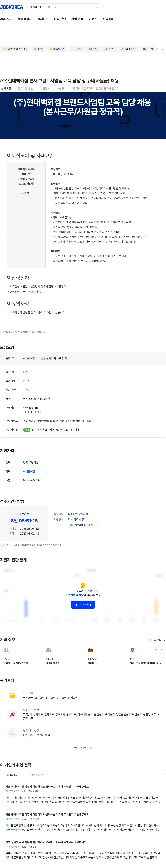Select the 리프레시 휴가 tag chip

point(129,49)
